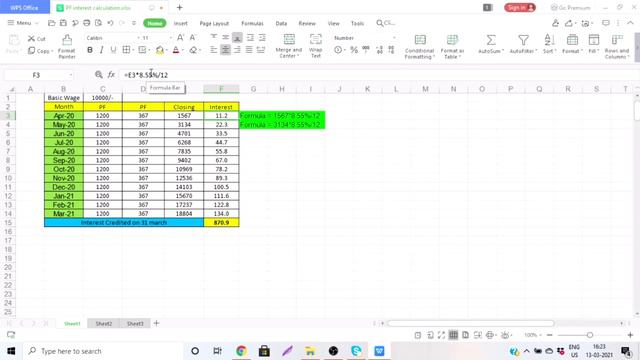Click the AutoFilter funnel icon

click(x=523, y=40)
